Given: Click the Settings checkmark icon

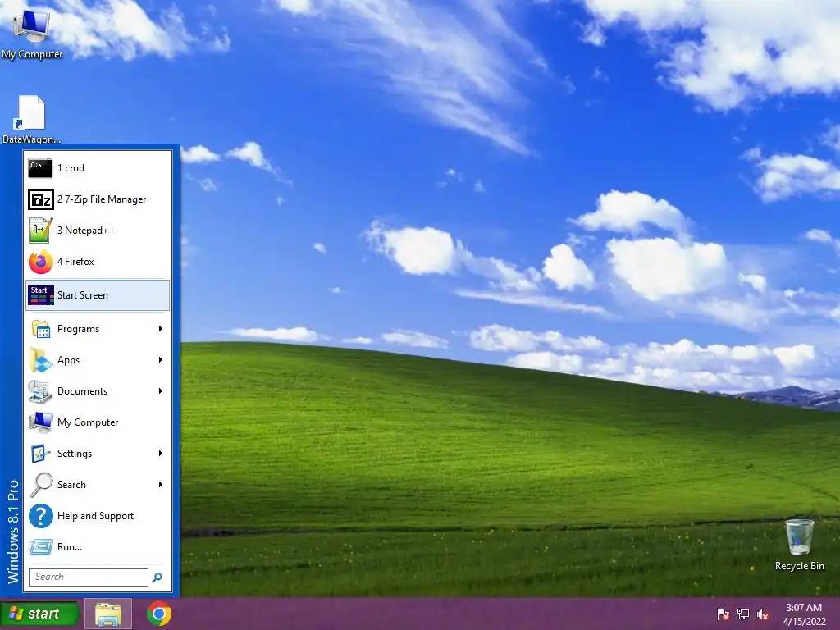Looking at the screenshot, I should click(x=40, y=454).
